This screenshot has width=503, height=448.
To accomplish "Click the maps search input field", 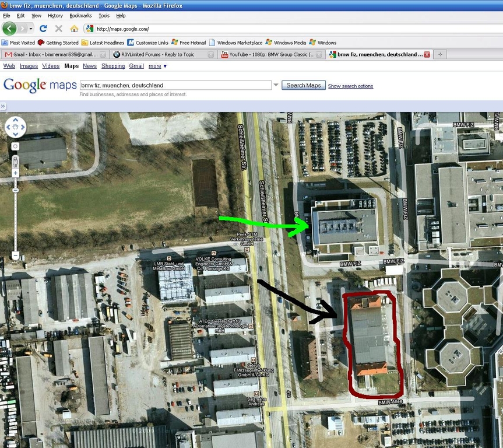I will pos(175,85).
